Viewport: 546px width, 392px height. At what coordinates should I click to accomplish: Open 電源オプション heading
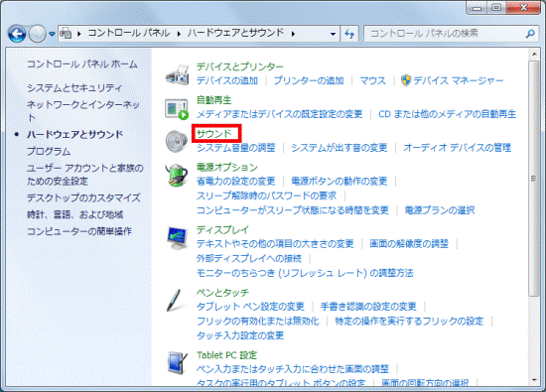click(227, 167)
